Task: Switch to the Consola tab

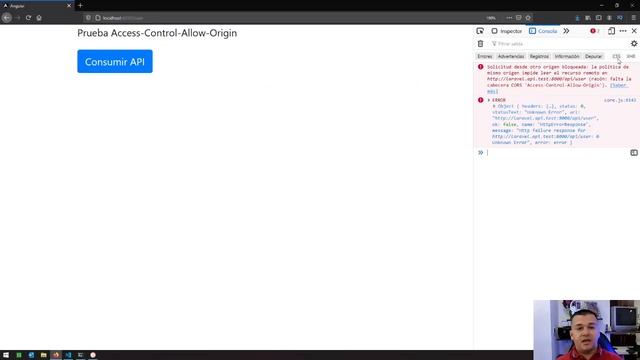Action: pos(543,31)
